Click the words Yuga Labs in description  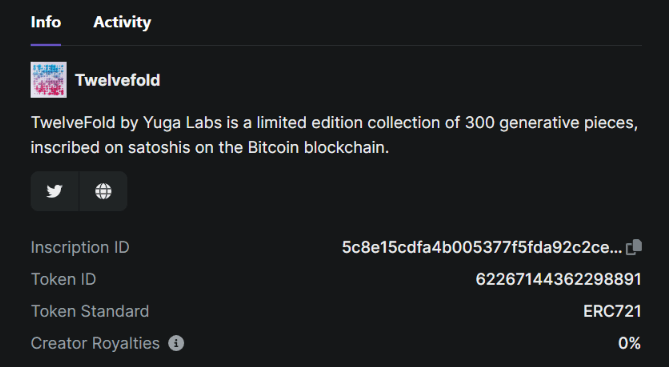coord(182,123)
